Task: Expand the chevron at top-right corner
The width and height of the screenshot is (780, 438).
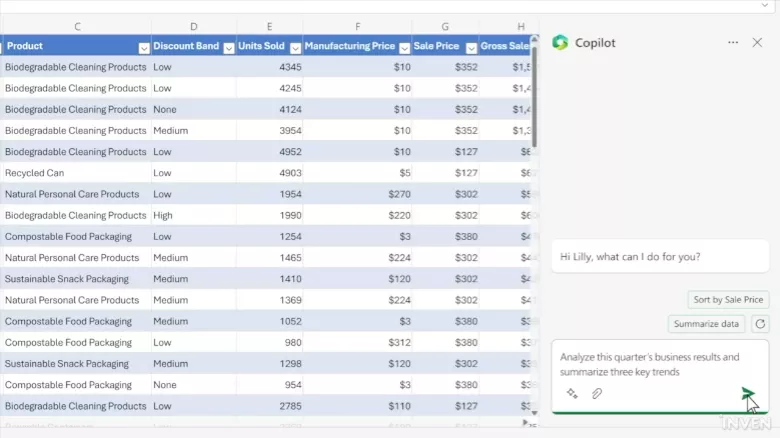Action: tap(765, 6)
